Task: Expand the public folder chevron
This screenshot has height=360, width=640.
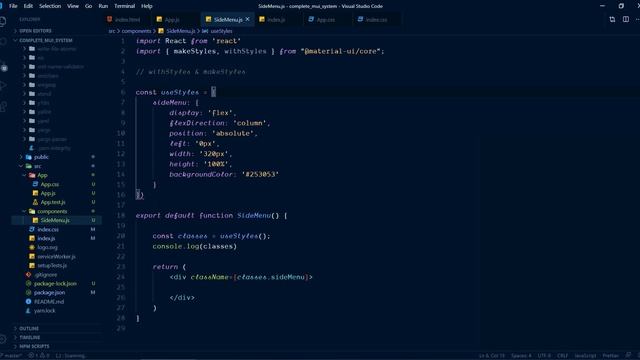Action: (x=21, y=157)
